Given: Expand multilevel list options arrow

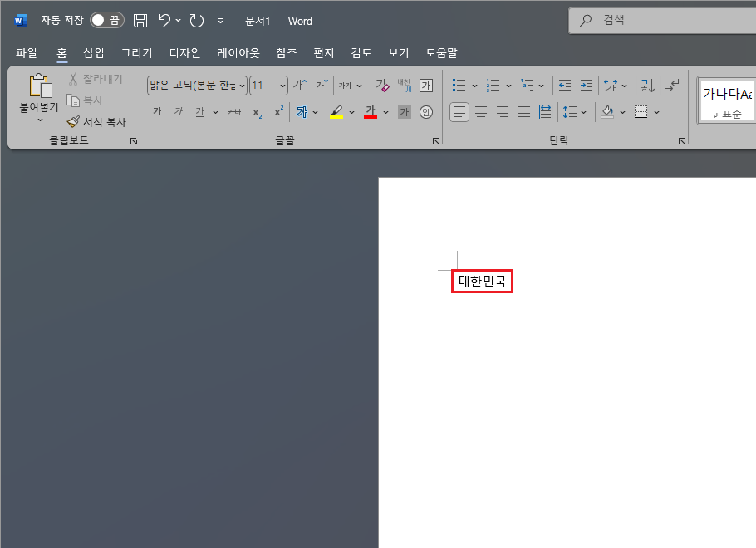Looking at the screenshot, I should [542, 86].
